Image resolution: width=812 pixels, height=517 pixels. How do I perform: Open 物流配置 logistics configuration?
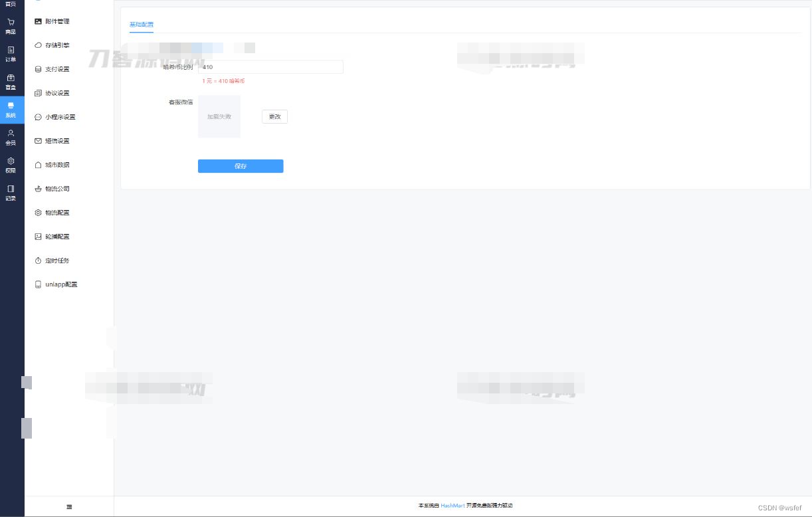[57, 213]
